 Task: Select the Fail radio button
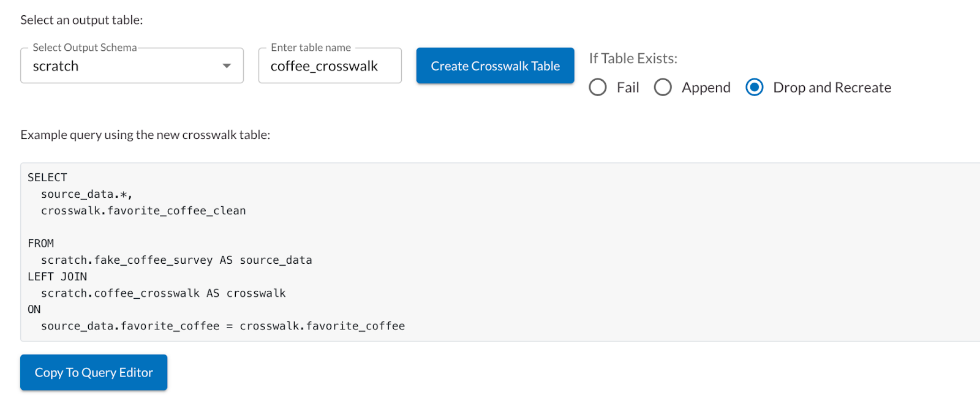tap(598, 88)
